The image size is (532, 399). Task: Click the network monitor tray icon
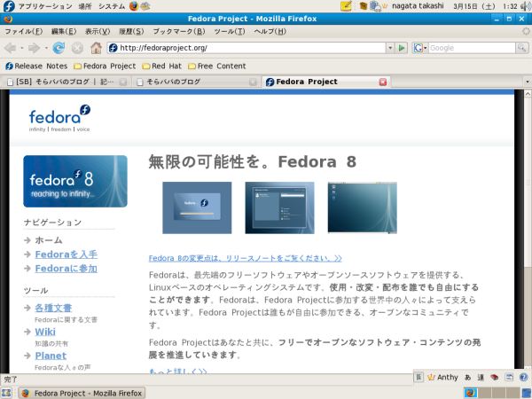click(x=375, y=6)
